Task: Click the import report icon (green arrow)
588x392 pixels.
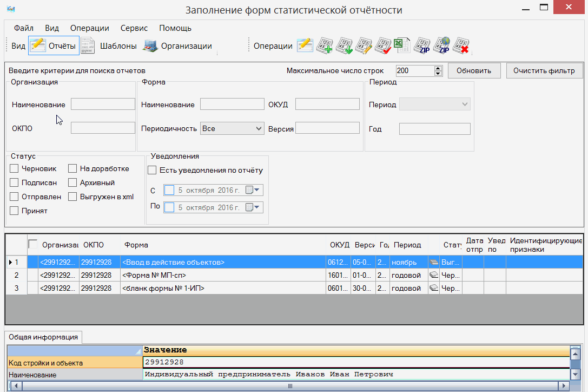Action: [344, 46]
